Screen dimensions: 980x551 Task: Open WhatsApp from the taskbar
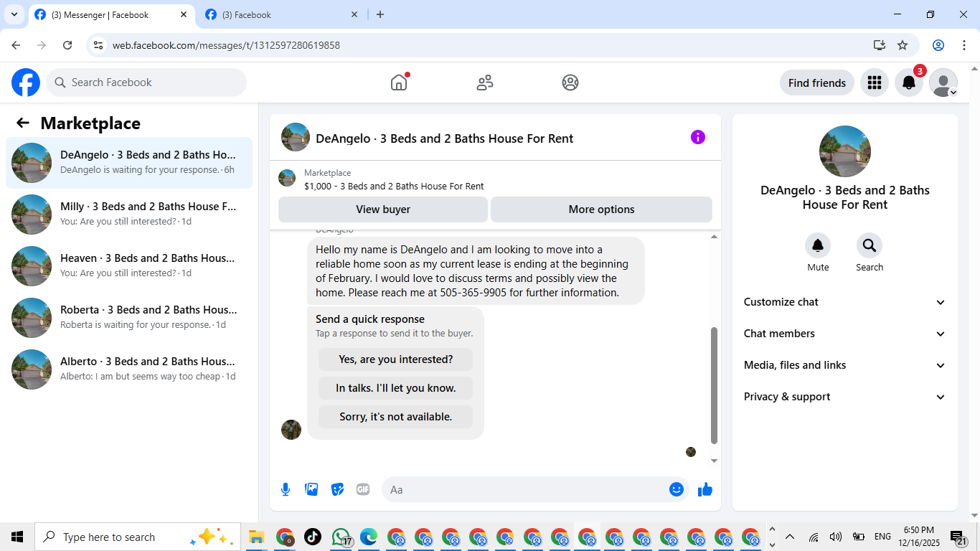coord(341,537)
